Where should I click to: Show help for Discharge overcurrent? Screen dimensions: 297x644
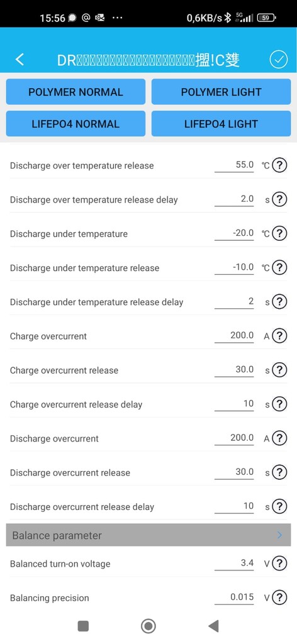[279, 438]
